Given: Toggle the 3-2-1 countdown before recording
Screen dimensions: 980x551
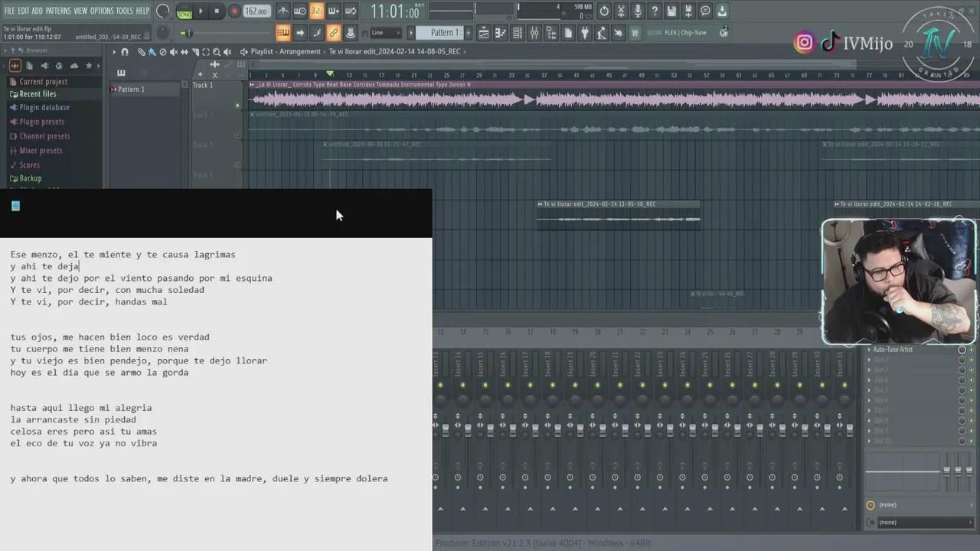Looking at the screenshot, I should (x=317, y=11).
